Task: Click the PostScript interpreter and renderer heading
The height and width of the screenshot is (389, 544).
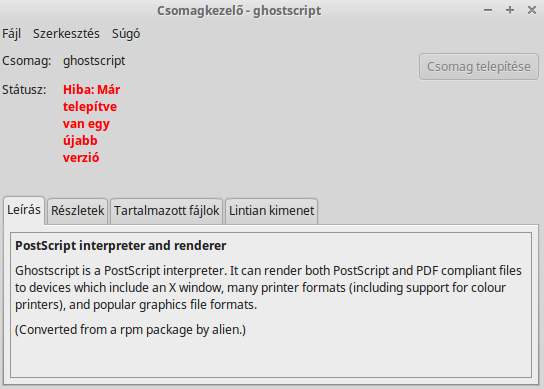Action: [121, 246]
